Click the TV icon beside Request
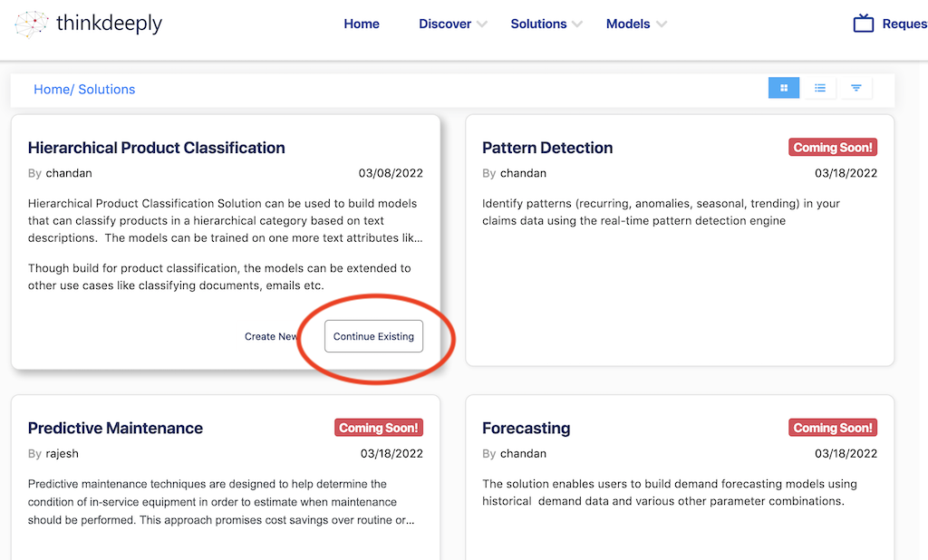928x560 pixels. pos(863,24)
